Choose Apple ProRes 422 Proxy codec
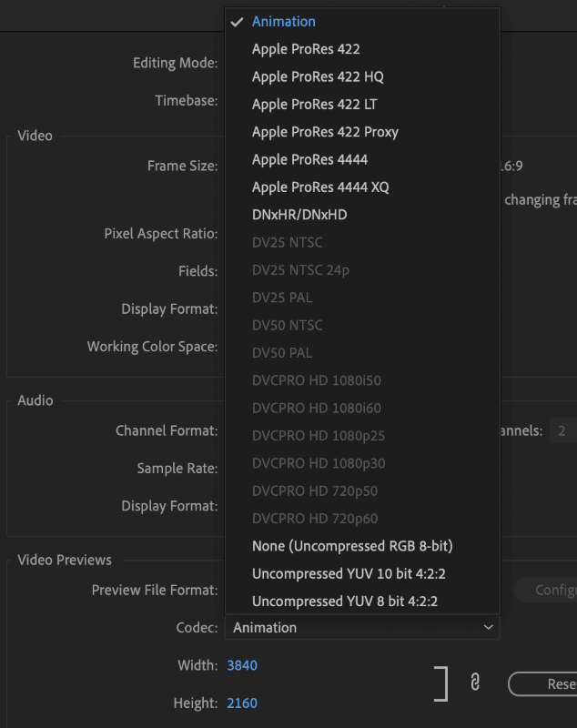Image resolution: width=577 pixels, height=728 pixels. [x=362, y=132]
